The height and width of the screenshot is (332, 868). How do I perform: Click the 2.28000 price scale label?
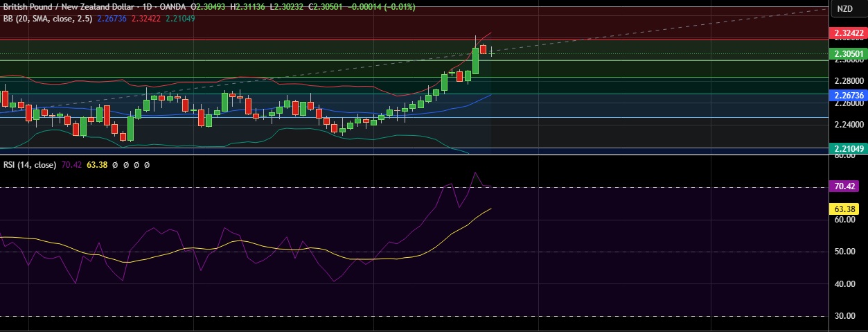click(848, 81)
